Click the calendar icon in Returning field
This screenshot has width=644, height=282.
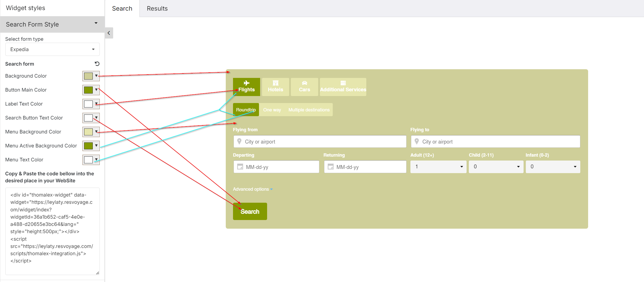[x=331, y=167]
